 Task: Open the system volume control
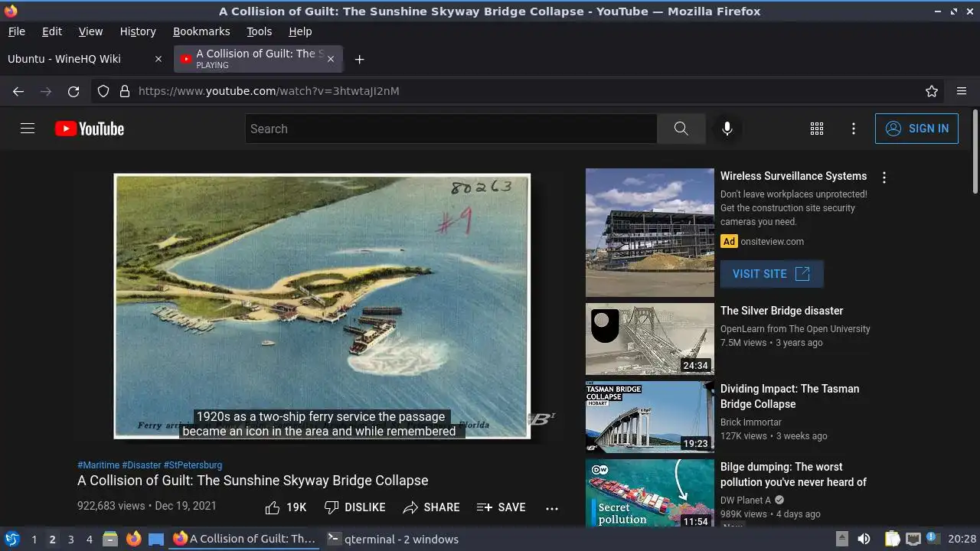(864, 539)
